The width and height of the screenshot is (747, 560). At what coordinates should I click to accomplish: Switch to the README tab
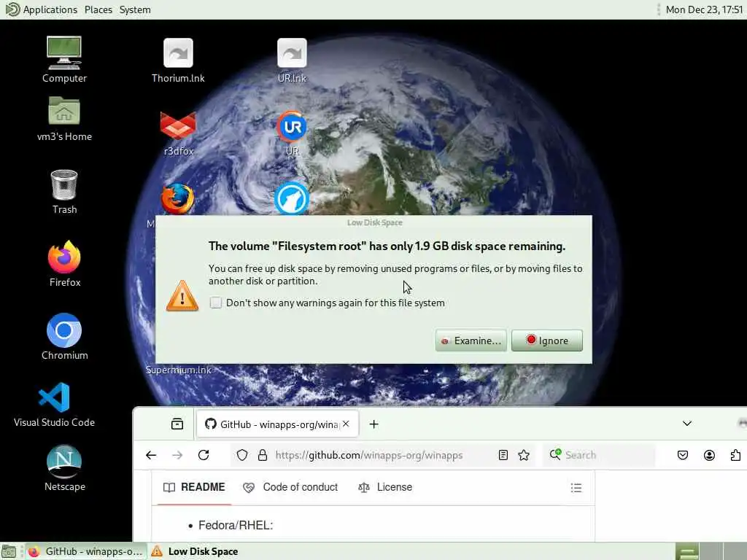click(194, 487)
